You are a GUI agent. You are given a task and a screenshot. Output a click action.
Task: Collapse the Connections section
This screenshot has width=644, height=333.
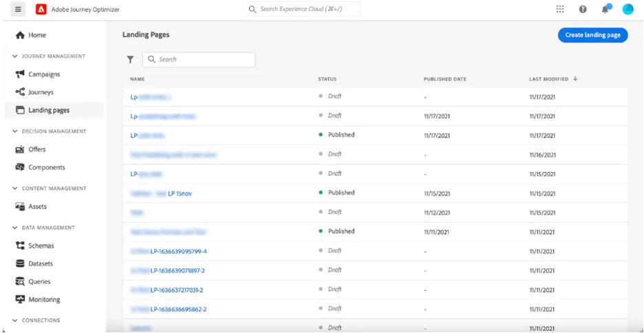tap(15, 320)
